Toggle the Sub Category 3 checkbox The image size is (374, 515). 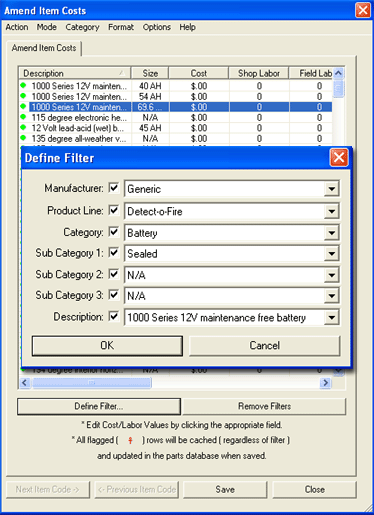(114, 295)
